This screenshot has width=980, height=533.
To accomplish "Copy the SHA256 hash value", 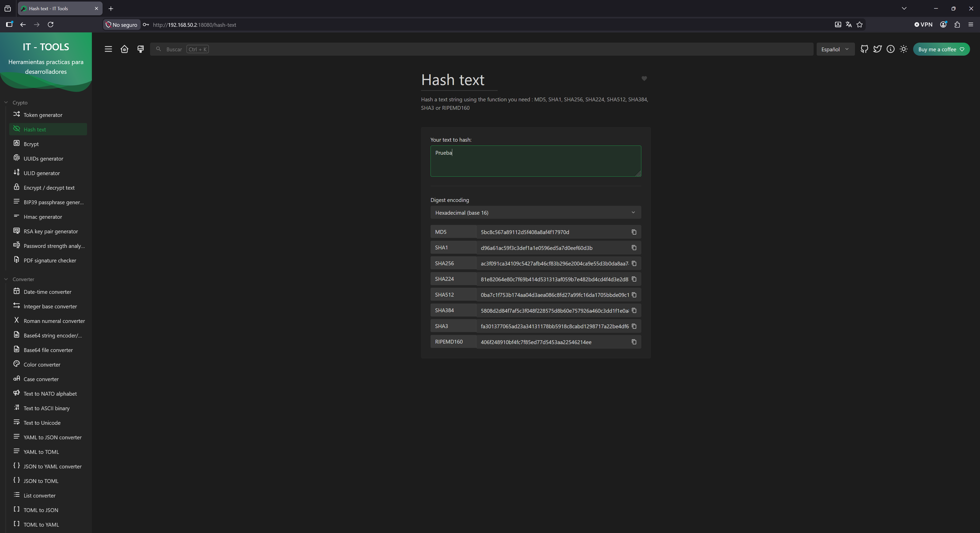I will click(x=634, y=263).
